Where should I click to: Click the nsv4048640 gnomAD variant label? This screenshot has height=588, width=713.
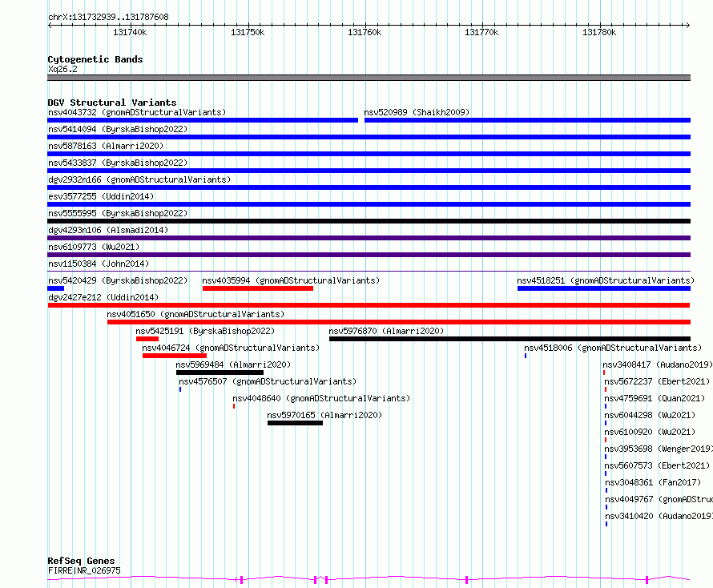coord(321,398)
